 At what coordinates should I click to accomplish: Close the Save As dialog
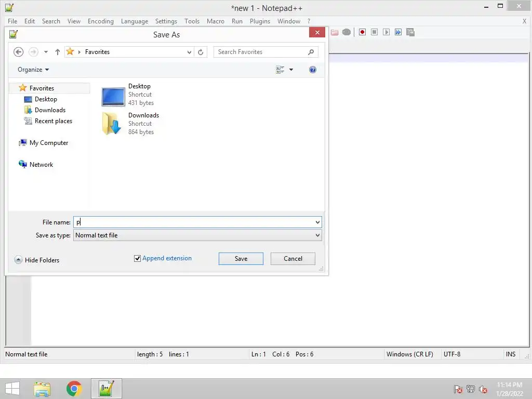tap(317, 32)
